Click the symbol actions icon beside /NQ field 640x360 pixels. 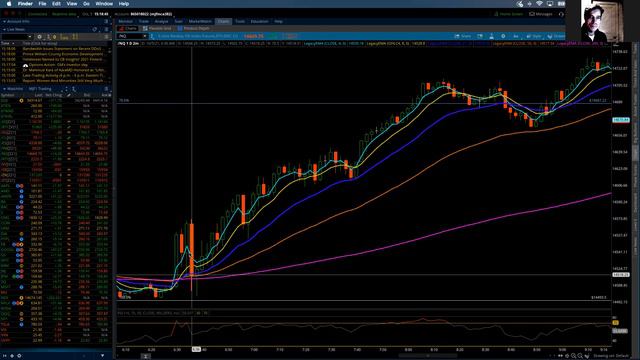point(152,36)
